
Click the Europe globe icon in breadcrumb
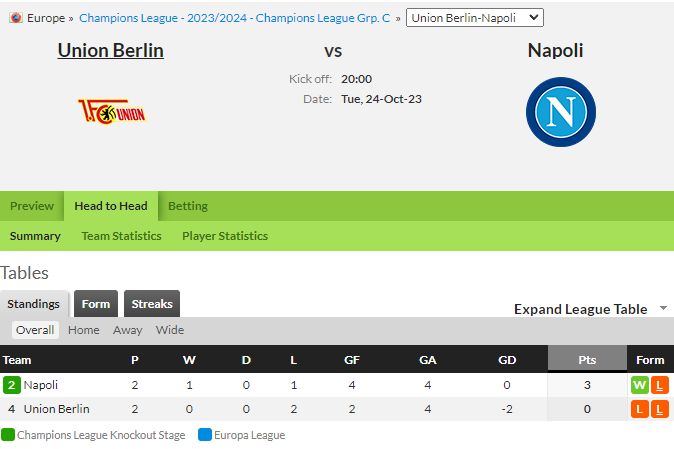click(16, 18)
